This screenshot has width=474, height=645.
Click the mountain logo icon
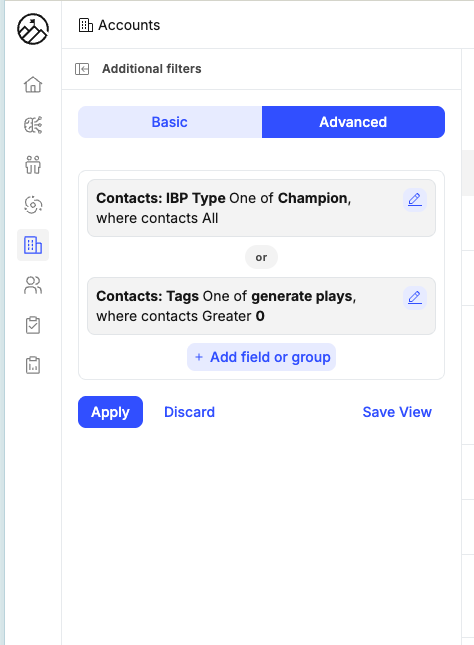[x=33, y=29]
